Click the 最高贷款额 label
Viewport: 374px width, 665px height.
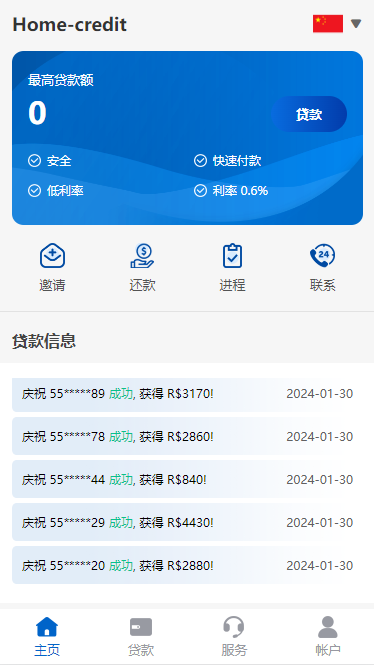(61, 80)
